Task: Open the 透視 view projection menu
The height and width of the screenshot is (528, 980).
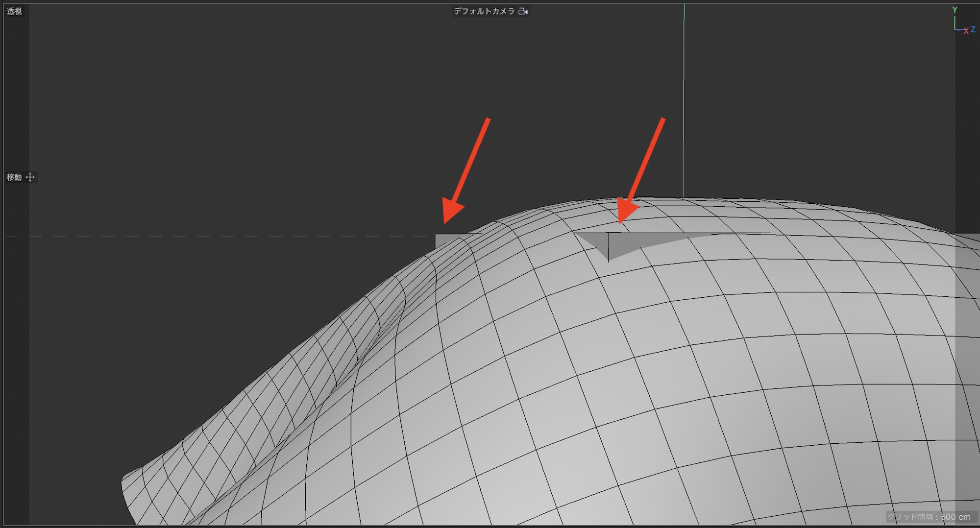Action: coord(14,11)
